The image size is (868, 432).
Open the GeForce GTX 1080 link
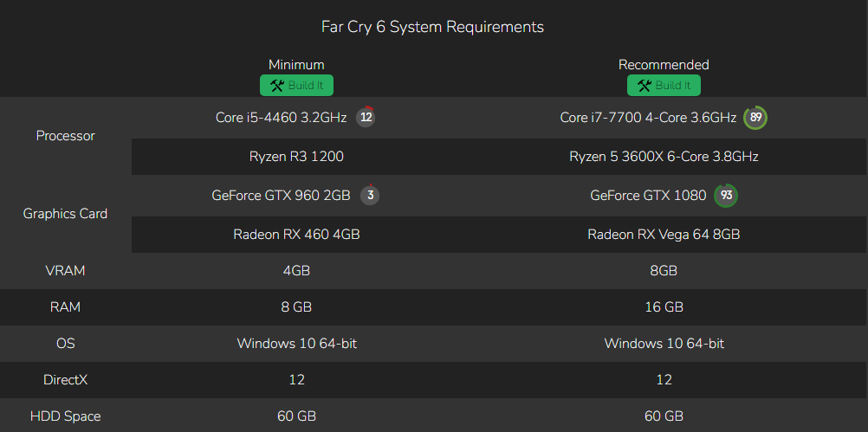pos(648,196)
